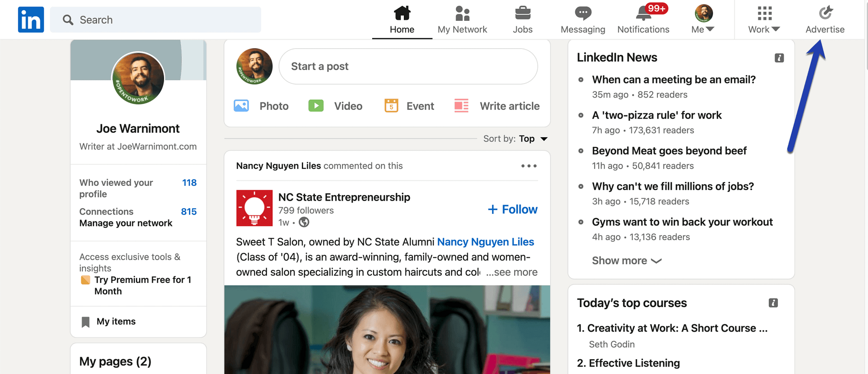This screenshot has width=868, height=374.
Task: Open the post photo of the woman
Action: coord(387,330)
